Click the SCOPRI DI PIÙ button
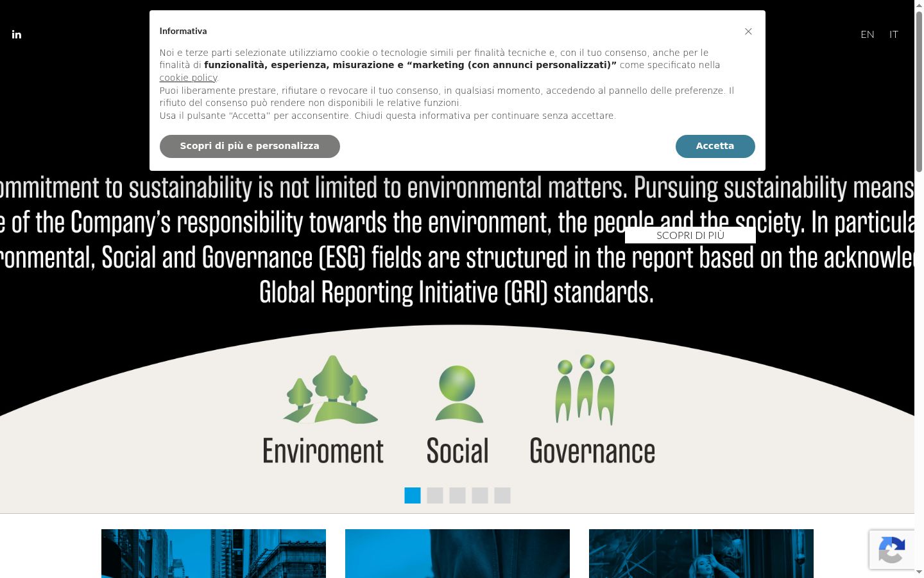This screenshot has height=578, width=924. (690, 235)
